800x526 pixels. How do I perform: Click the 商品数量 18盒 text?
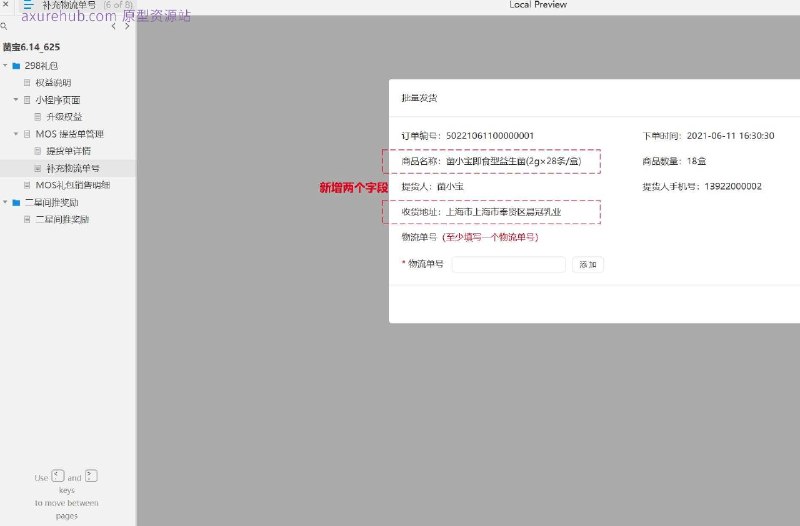coord(674,161)
